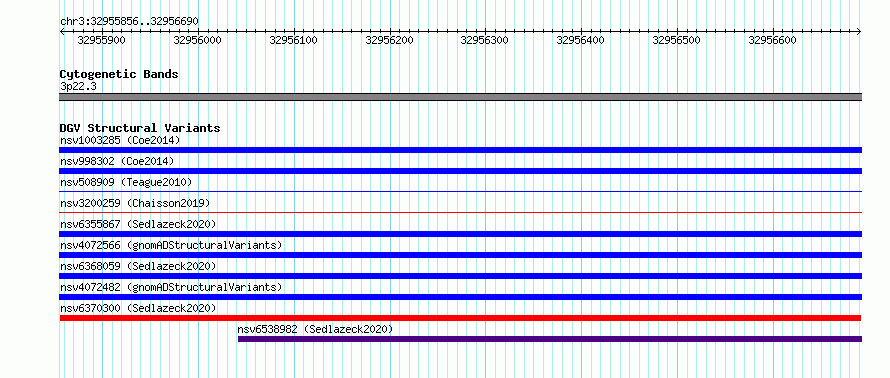890x378 pixels.
Task: Click the 32956300 ruler coordinate
Action: tap(485, 40)
